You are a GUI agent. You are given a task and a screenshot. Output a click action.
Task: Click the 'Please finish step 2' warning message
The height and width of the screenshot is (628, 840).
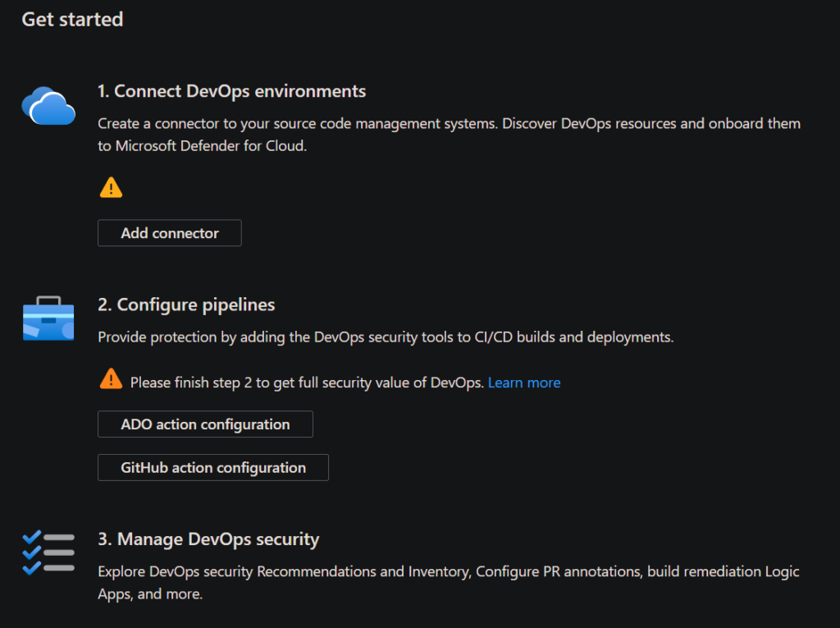(x=307, y=383)
